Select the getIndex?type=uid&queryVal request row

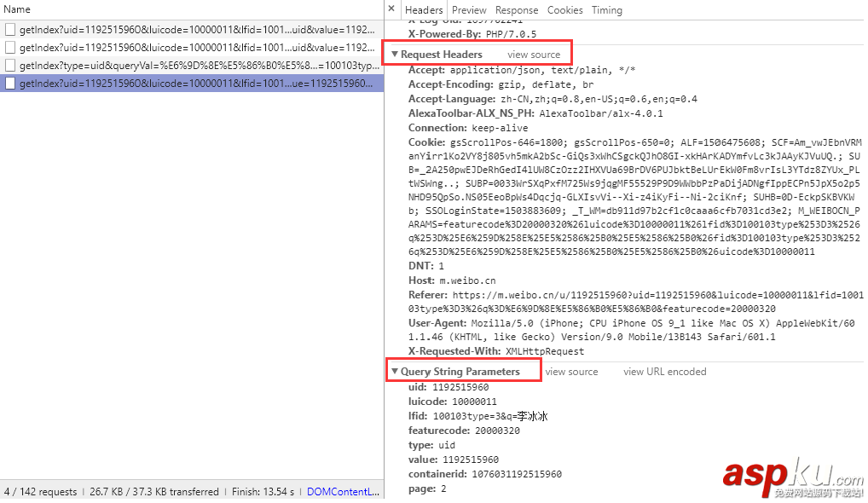click(192, 66)
